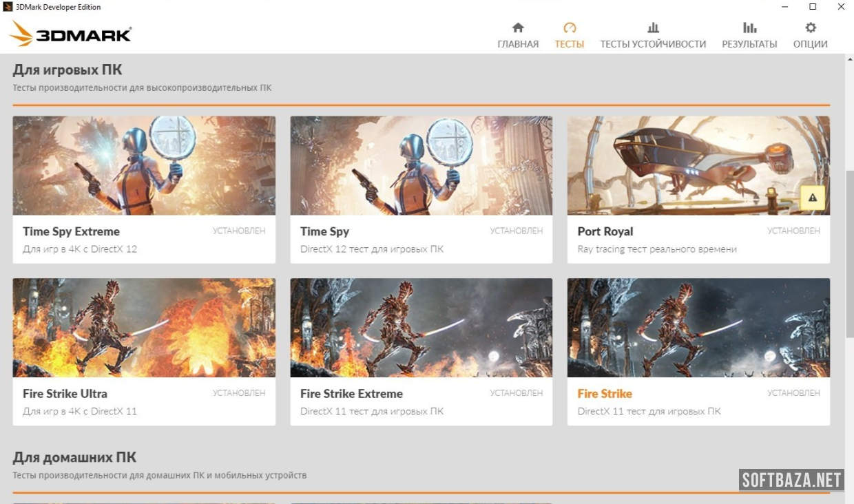
Task: Select the Fire Strike Extreme image
Action: tap(421, 328)
